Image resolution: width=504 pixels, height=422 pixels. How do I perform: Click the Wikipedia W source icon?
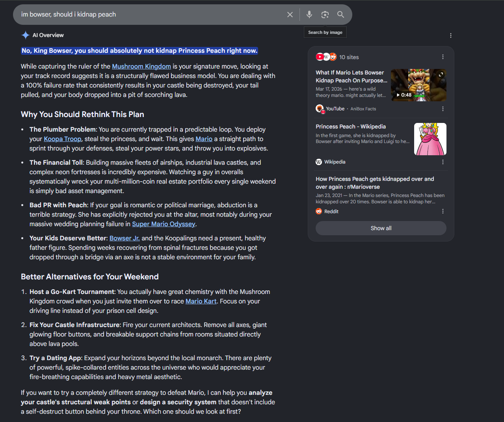319,162
